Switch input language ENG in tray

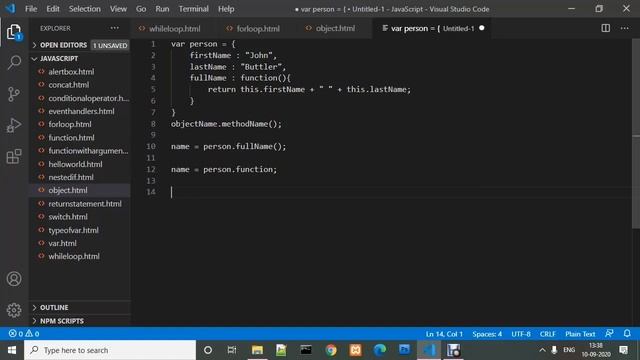click(569, 350)
